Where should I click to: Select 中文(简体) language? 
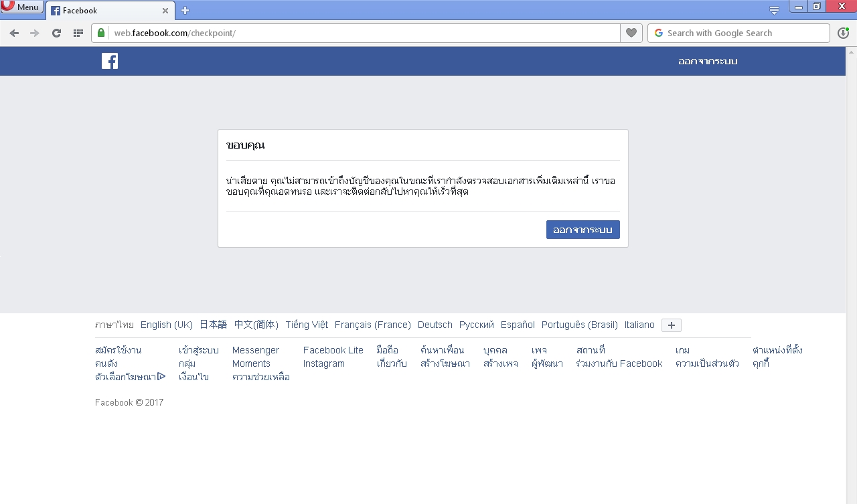pyautogui.click(x=256, y=325)
